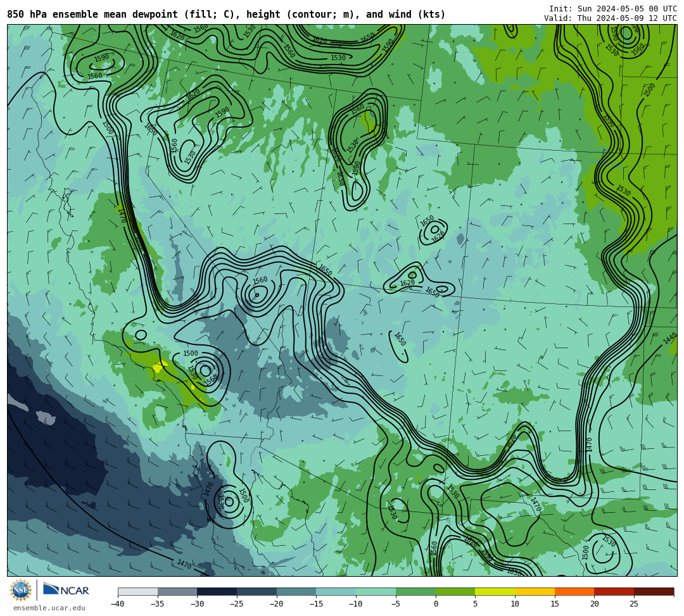Click the 1440 contour label at right edge

tap(669, 338)
